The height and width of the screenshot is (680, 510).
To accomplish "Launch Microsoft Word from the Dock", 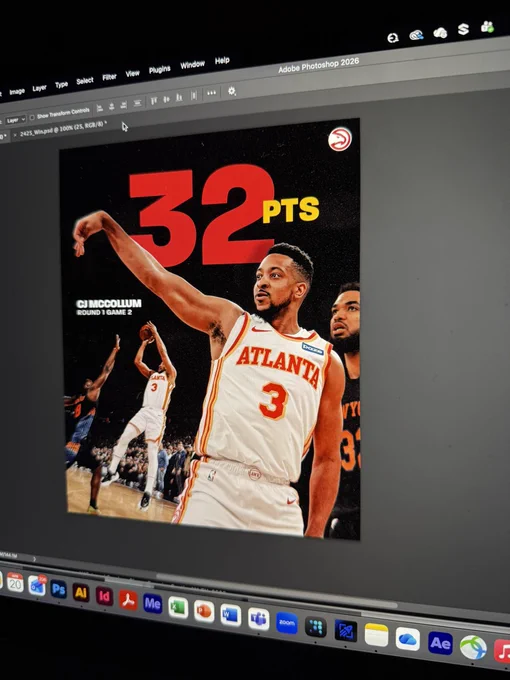I will tap(231, 615).
